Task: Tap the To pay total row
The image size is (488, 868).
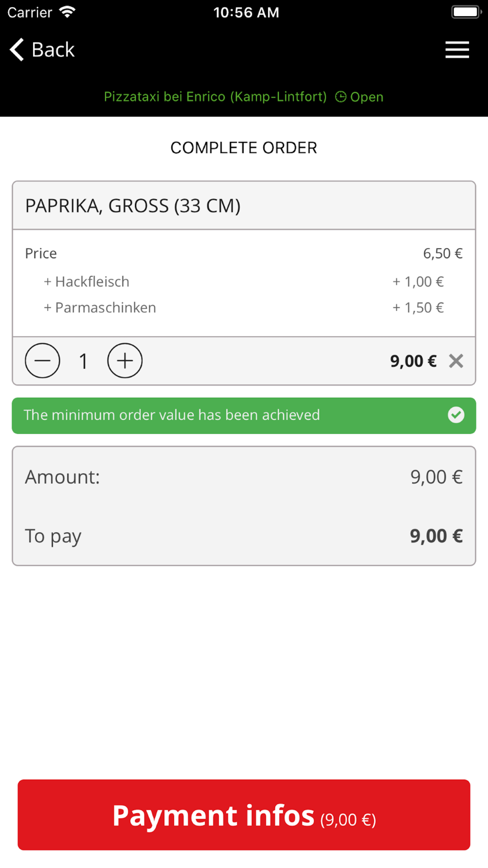Action: coord(244,536)
